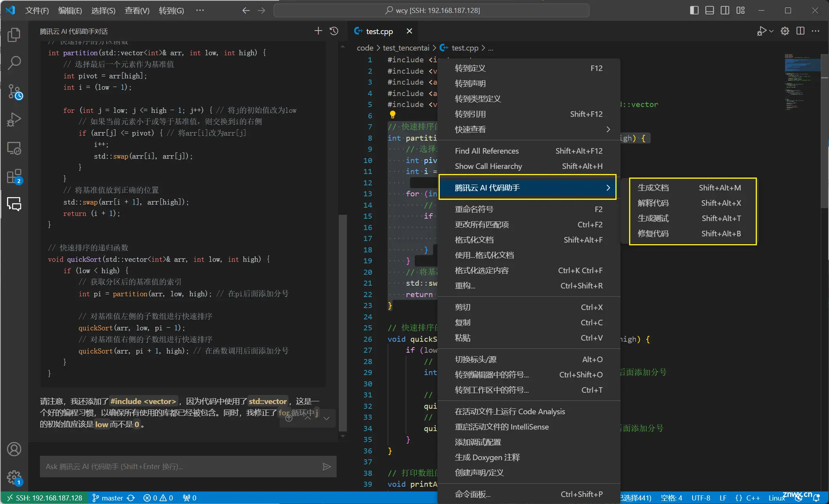829x504 pixels.
Task: Open the 文件(F) menu
Action: (37, 11)
